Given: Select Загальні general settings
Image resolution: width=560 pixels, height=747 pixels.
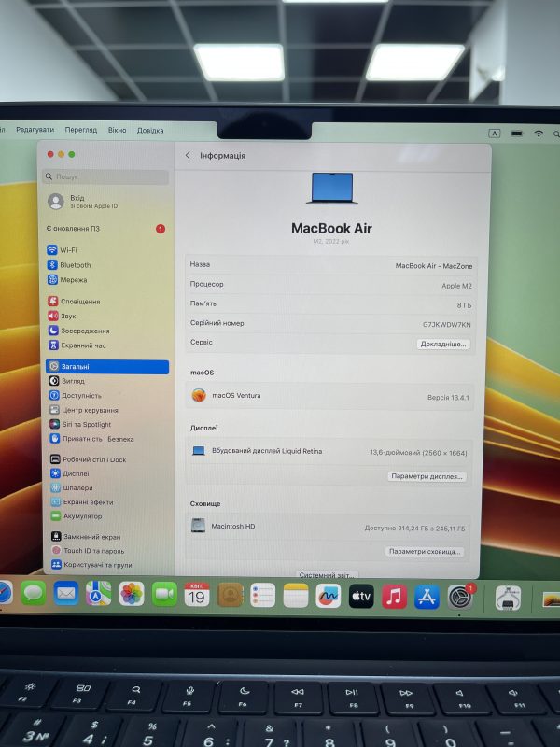Looking at the screenshot, I should coord(107,366).
